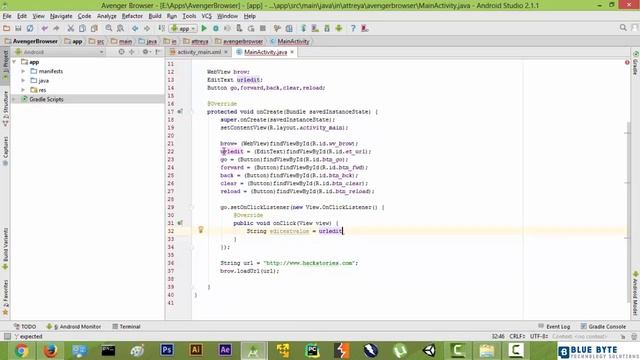
Task: Open After Effects from the taskbar
Action: [x=225, y=351]
